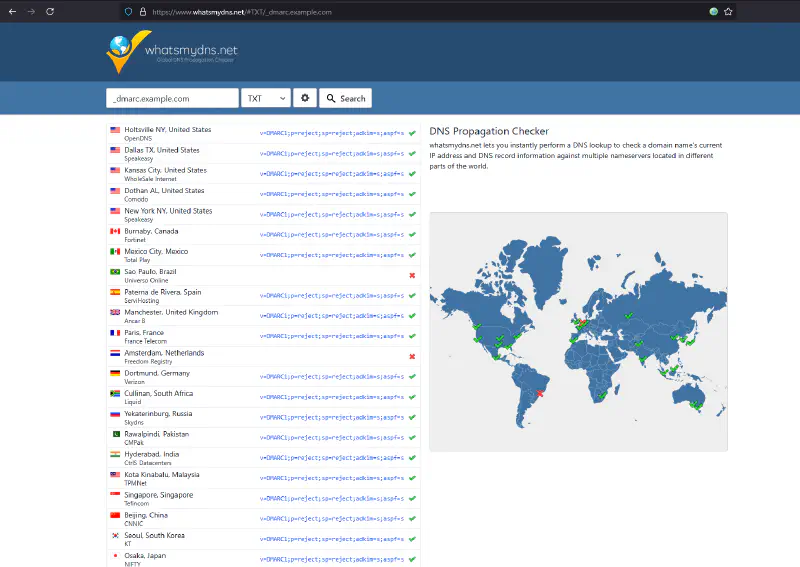Click the green check for Burnaby, Canada
This screenshot has height=567, width=800.
point(412,235)
